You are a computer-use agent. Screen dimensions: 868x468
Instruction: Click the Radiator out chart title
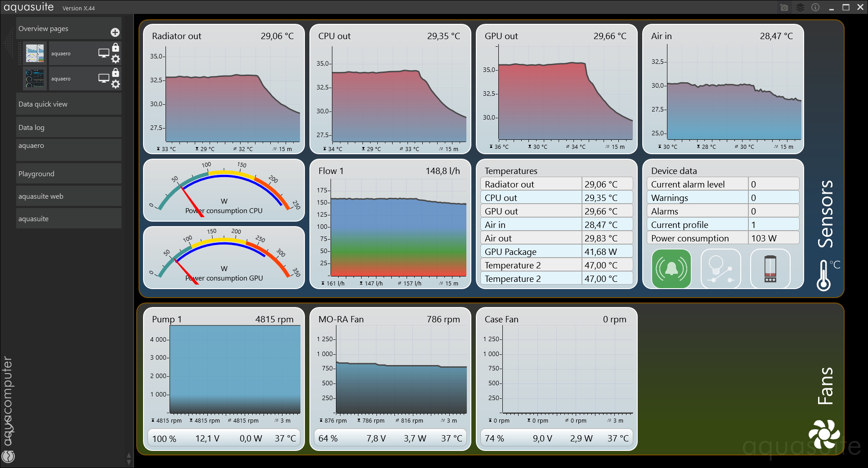(x=176, y=36)
